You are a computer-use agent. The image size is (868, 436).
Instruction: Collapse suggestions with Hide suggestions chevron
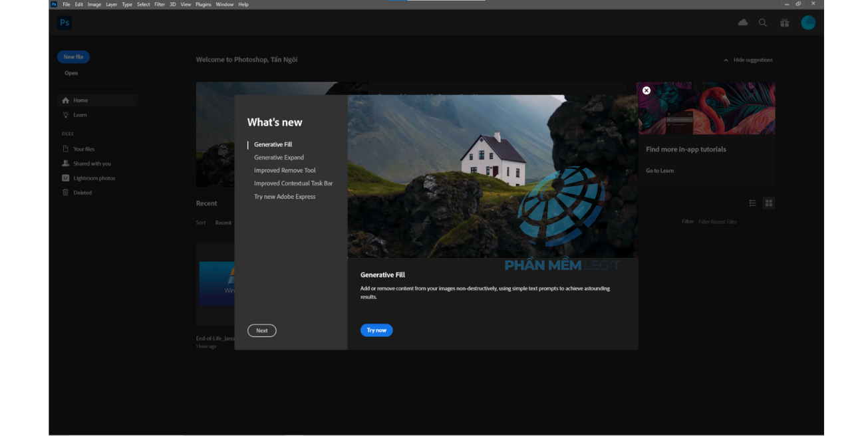click(726, 60)
